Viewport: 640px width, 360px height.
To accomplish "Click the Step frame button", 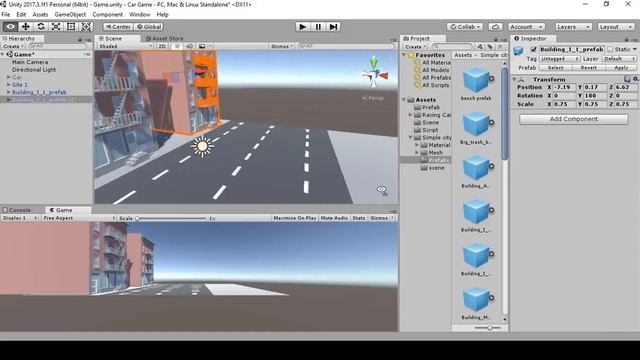I will [x=333, y=27].
